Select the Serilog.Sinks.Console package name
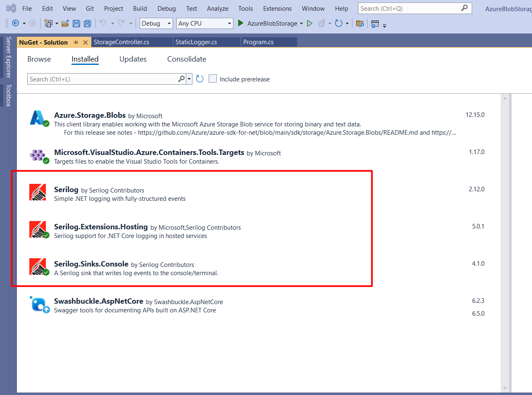532x395 pixels. [x=91, y=264]
